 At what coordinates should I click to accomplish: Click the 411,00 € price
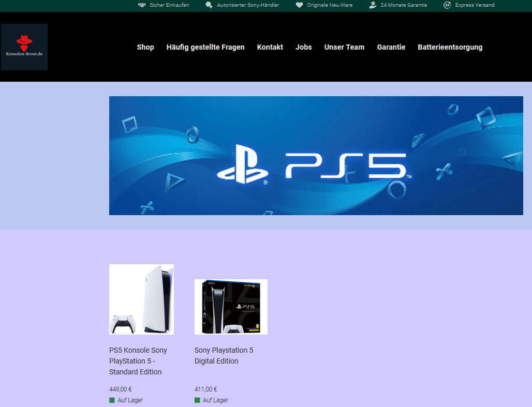pyautogui.click(x=205, y=389)
